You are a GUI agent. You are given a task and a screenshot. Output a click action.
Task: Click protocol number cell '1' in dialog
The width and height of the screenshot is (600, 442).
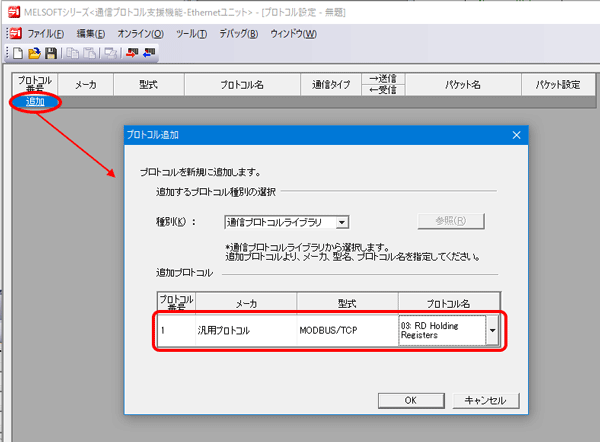click(176, 330)
